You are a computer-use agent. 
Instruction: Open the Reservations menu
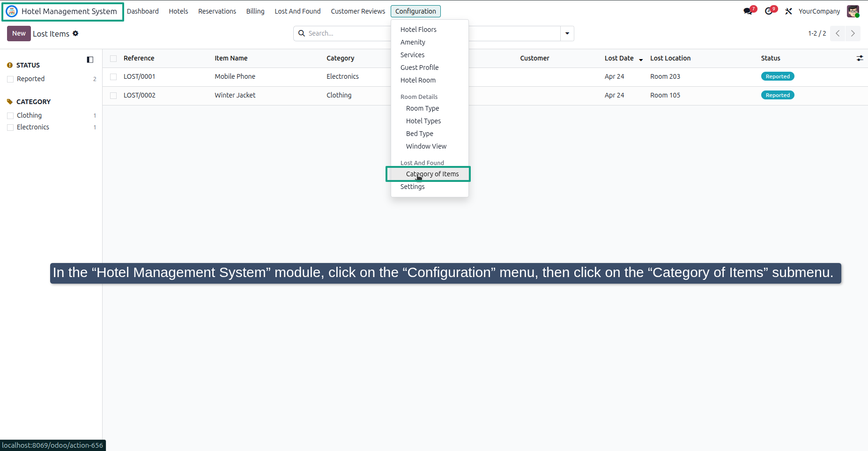[x=217, y=11]
